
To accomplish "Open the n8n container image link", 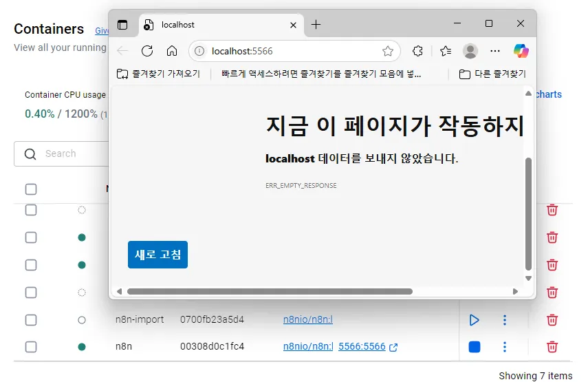I will (308, 346).
